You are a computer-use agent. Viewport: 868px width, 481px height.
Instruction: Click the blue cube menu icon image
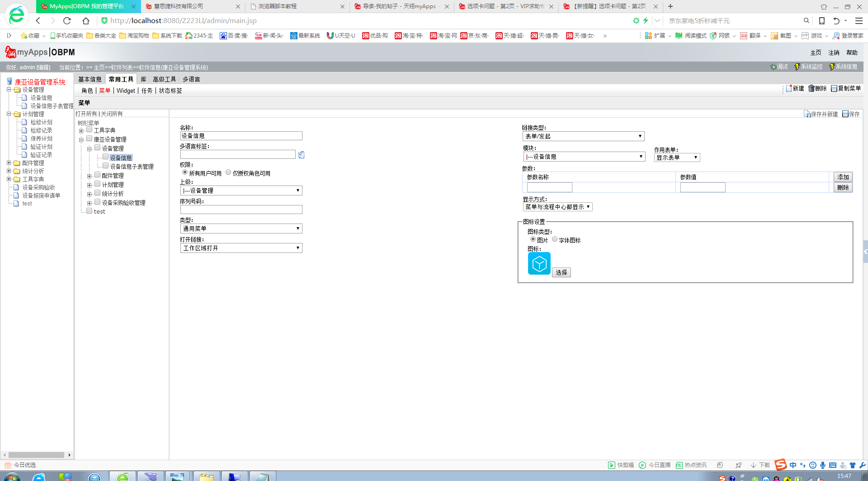click(x=539, y=263)
